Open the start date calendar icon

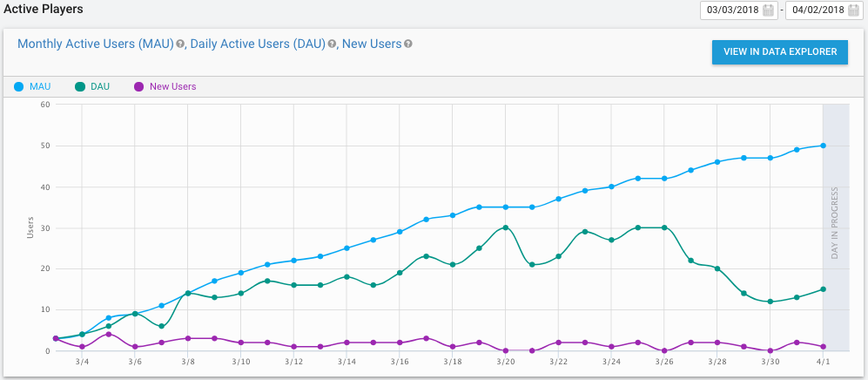[x=768, y=10]
